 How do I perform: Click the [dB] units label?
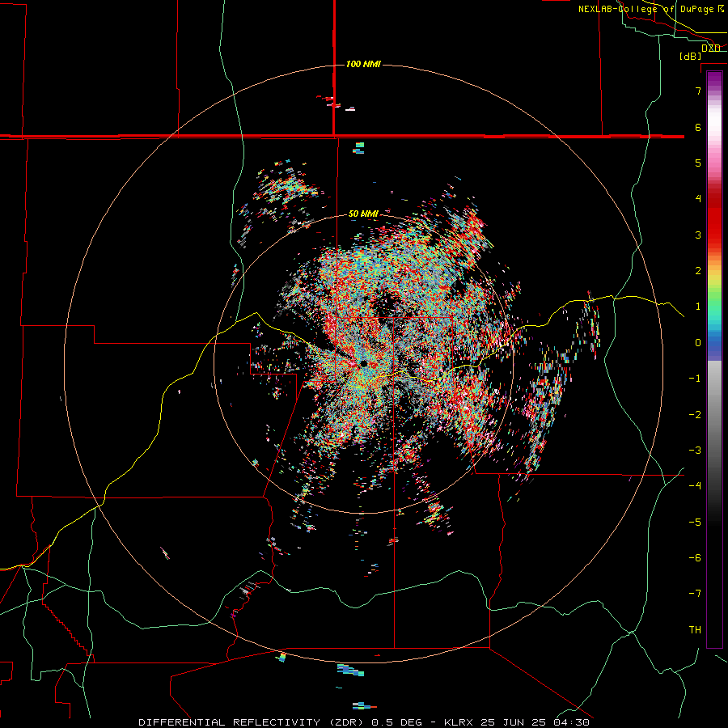click(x=691, y=57)
